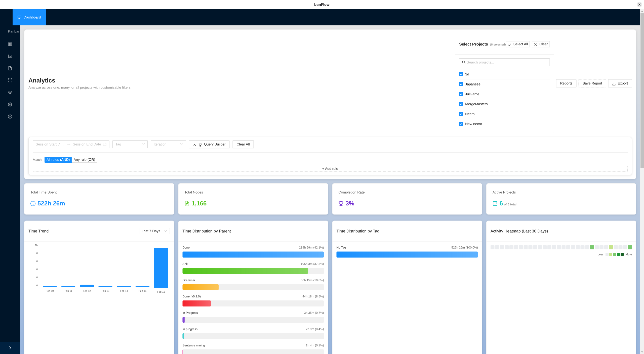Uncheck the MergeMasters project checkbox
The height and width of the screenshot is (354, 644).
coord(461,104)
